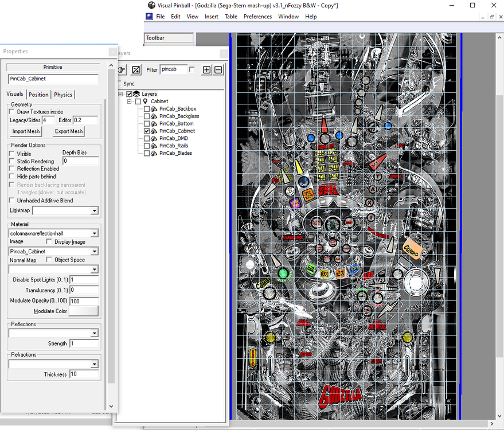Check the Cabinet group checkbox

pyautogui.click(x=138, y=101)
